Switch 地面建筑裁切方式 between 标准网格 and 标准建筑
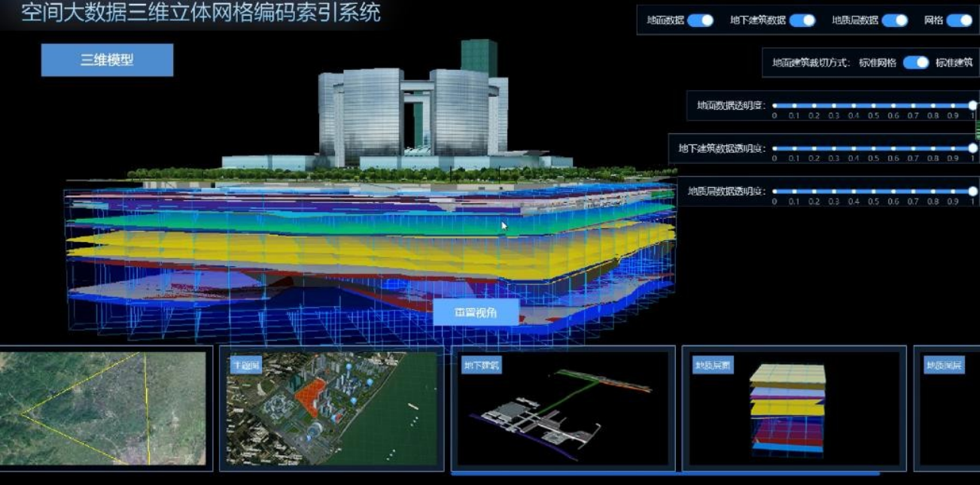Viewport: 980px width, 485px height. [x=915, y=62]
